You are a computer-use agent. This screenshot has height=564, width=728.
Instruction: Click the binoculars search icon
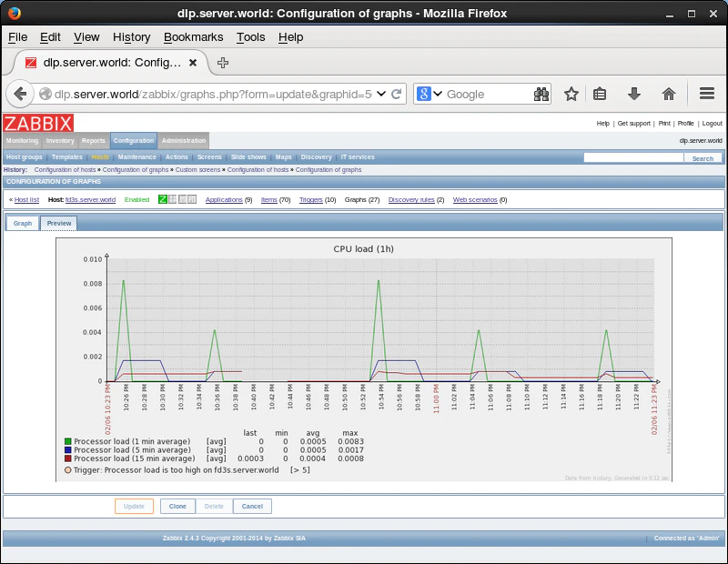coord(541,95)
